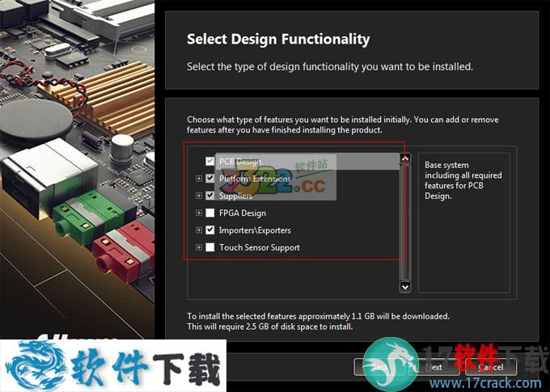
Task: Select the PCB Design list item
Action: (239, 162)
